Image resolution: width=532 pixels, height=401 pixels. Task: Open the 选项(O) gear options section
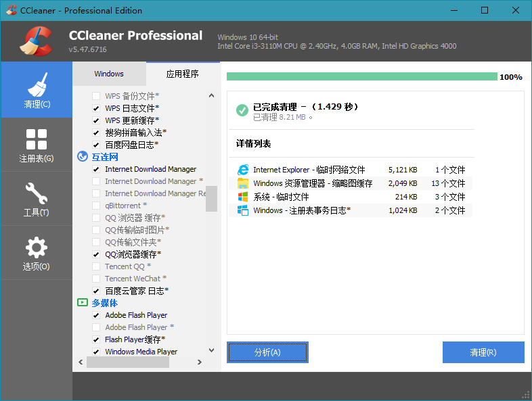pos(37,253)
